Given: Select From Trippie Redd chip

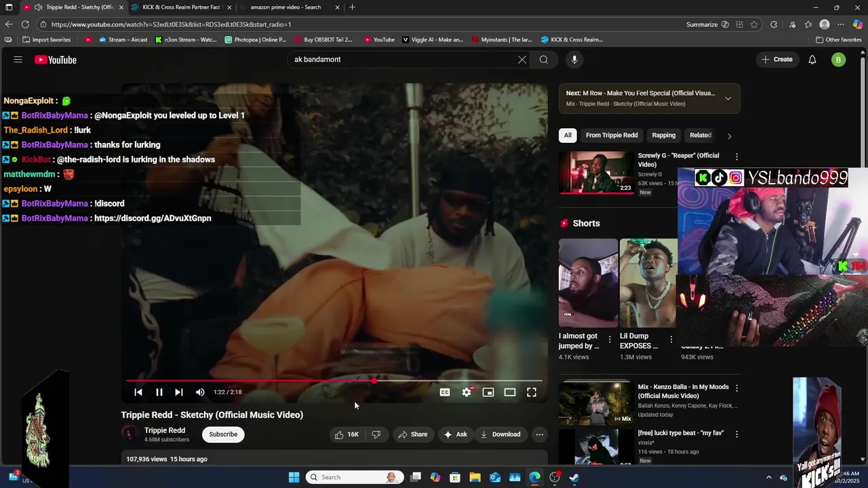Looking at the screenshot, I should 612,135.
